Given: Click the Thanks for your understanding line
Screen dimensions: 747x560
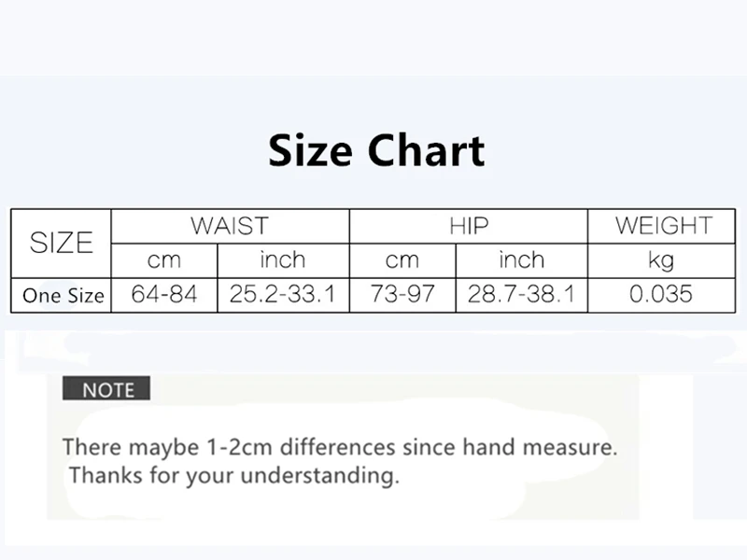Looking at the screenshot, I should click(234, 476).
